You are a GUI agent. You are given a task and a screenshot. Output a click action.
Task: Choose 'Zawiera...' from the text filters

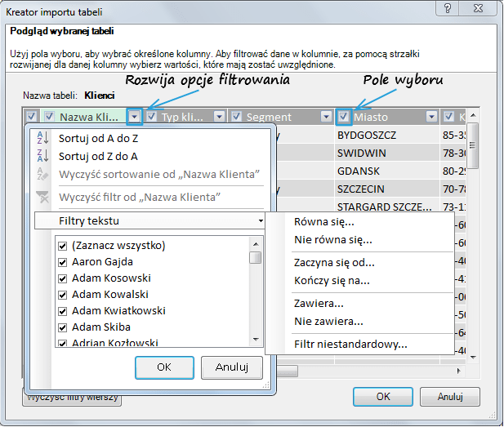pos(319,304)
